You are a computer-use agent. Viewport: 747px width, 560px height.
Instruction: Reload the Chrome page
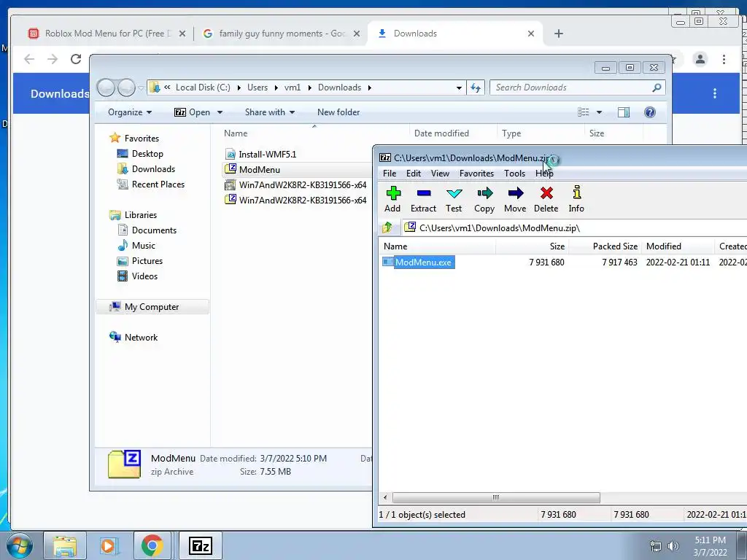coord(76,59)
